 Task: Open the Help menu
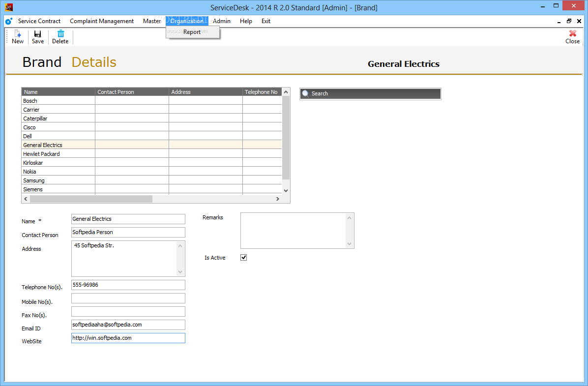[246, 21]
